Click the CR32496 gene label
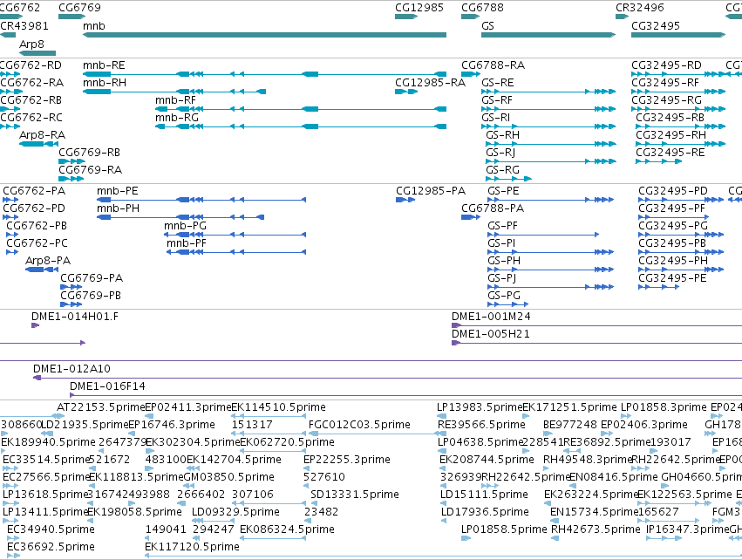This screenshot has width=742, height=560. (x=640, y=8)
